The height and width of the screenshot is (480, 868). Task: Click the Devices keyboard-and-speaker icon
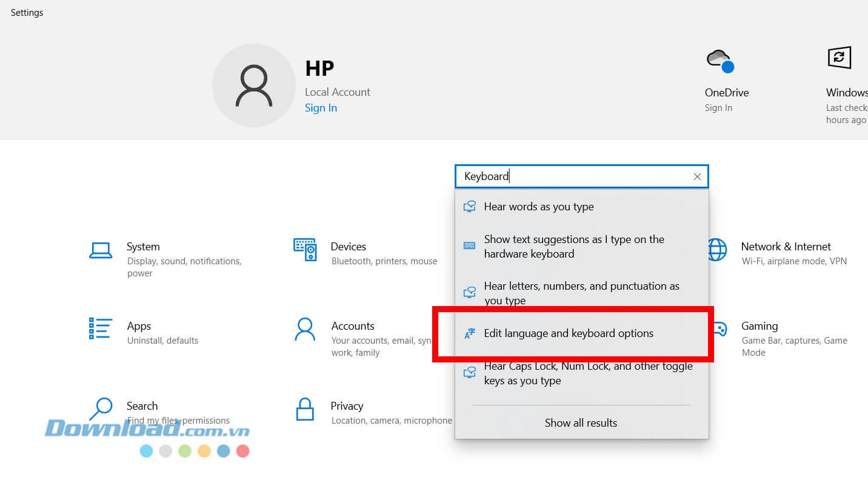pos(305,249)
